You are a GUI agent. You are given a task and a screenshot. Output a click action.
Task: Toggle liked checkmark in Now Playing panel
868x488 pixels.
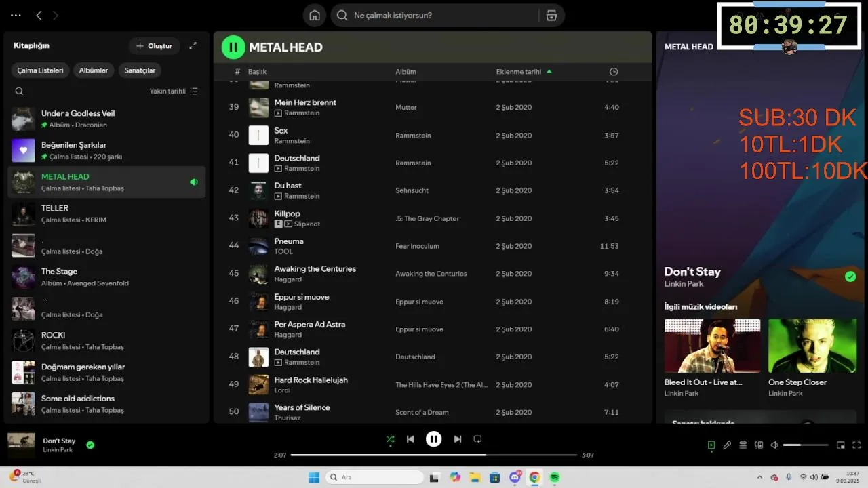(x=850, y=277)
